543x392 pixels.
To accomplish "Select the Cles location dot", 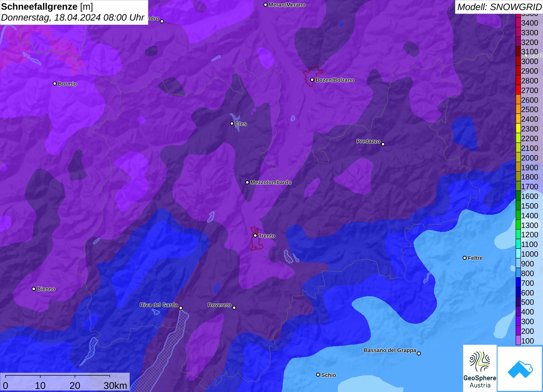I will click(232, 124).
